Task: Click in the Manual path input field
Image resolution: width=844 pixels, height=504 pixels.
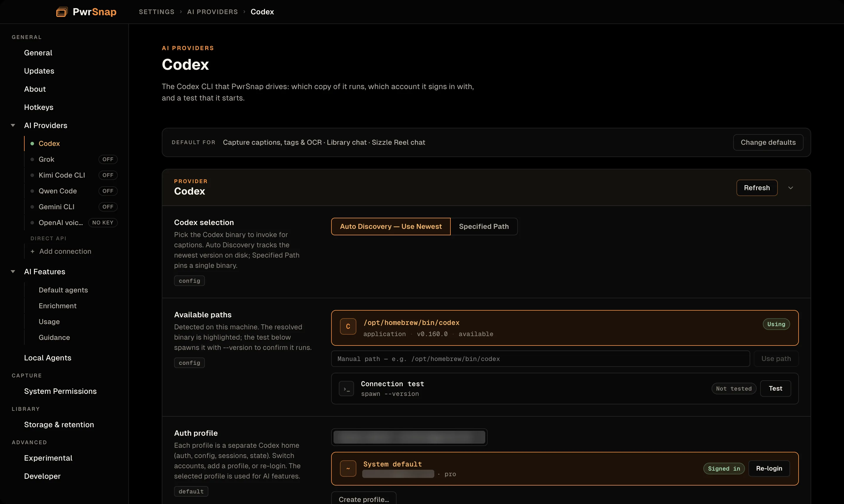Action: (x=540, y=359)
